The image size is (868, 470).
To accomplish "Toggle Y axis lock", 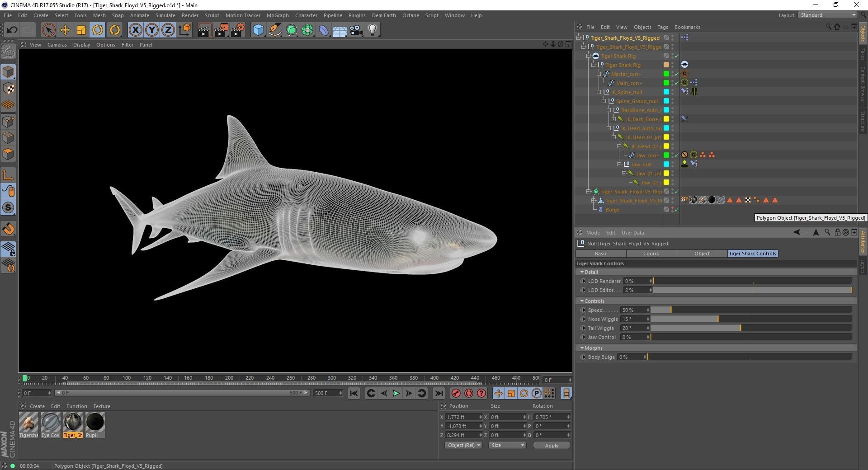I will [151, 30].
